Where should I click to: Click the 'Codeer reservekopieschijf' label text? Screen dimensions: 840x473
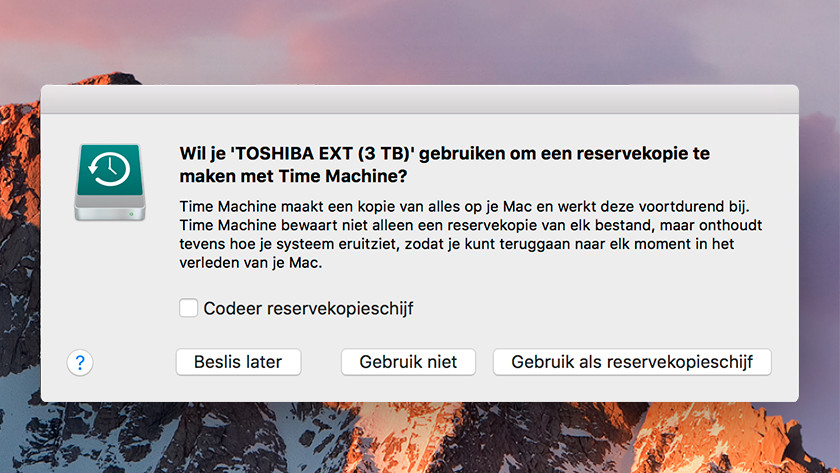pyautogui.click(x=308, y=308)
